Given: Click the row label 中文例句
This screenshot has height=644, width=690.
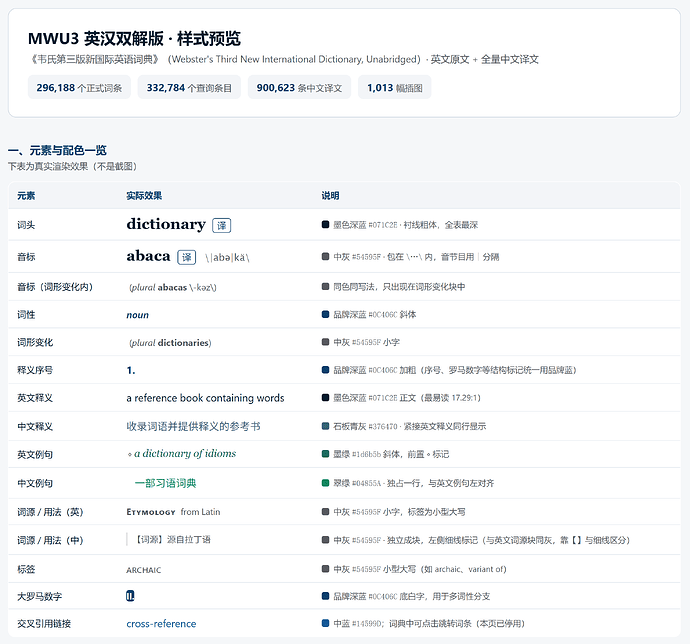Looking at the screenshot, I should 35,483.
